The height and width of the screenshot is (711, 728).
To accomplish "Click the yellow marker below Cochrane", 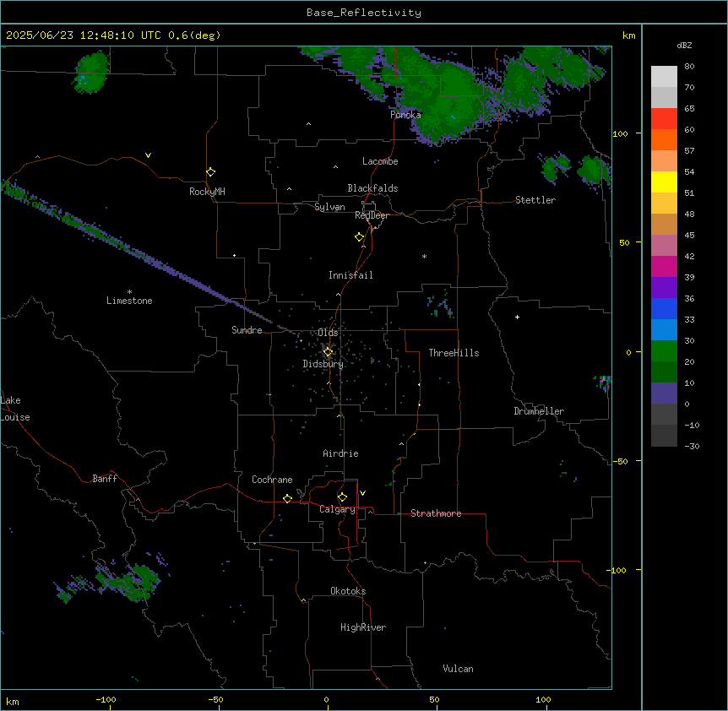I will [287, 498].
